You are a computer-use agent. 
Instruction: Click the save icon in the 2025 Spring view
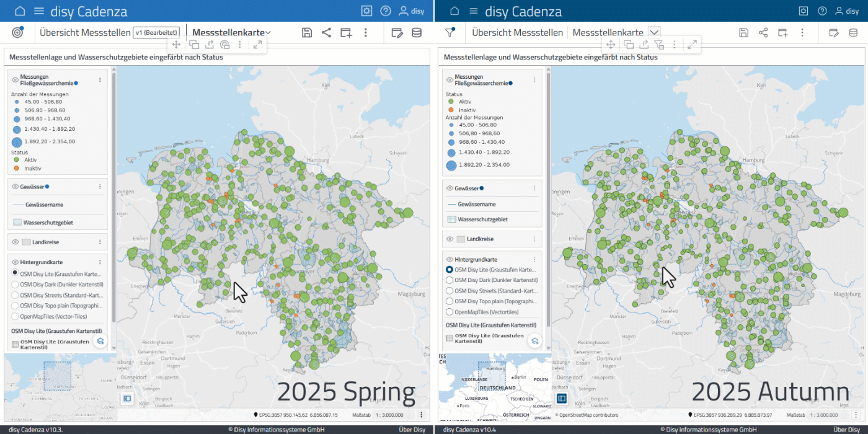307,33
